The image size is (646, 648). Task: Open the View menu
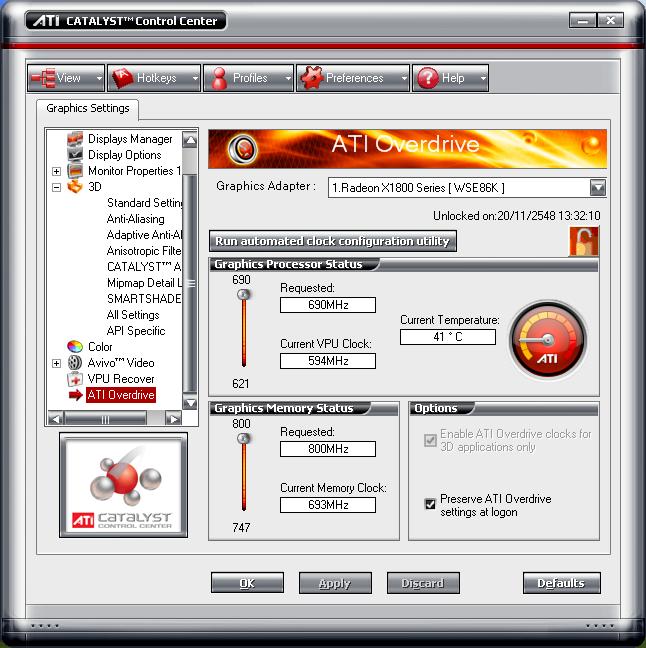tap(66, 78)
